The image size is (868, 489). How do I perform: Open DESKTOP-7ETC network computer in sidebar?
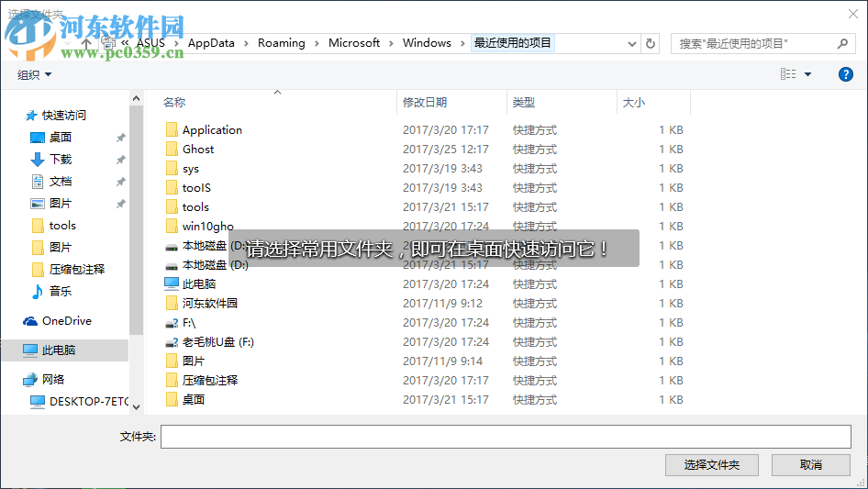(x=79, y=402)
